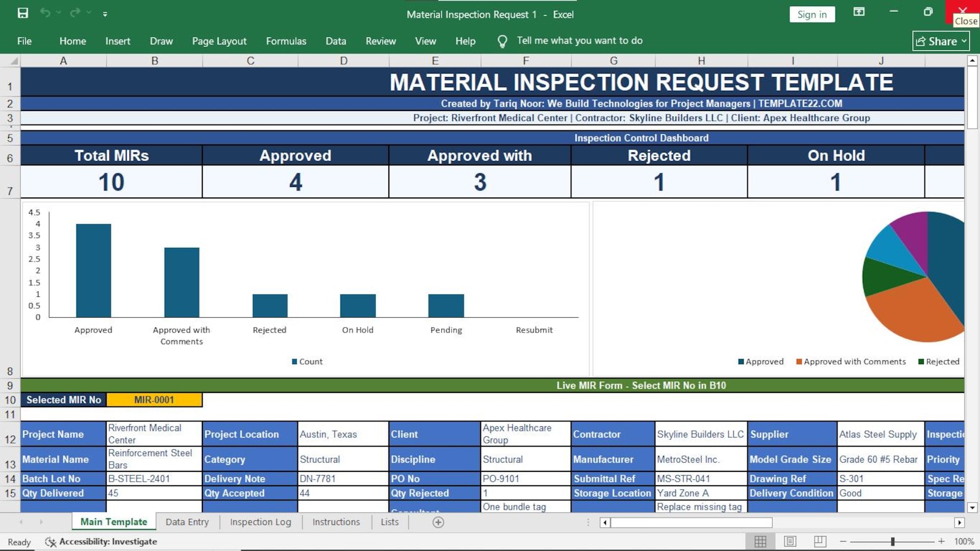
Task: Open Ribbon Display Options icon
Action: tap(858, 12)
